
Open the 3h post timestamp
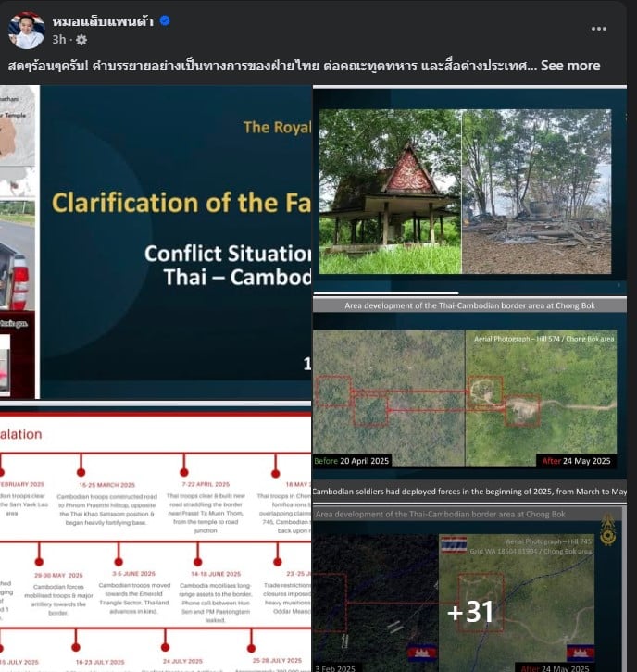pyautogui.click(x=59, y=40)
